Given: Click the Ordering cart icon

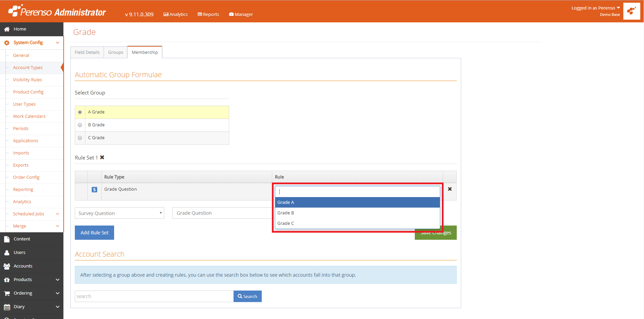Looking at the screenshot, I should coord(7,293).
